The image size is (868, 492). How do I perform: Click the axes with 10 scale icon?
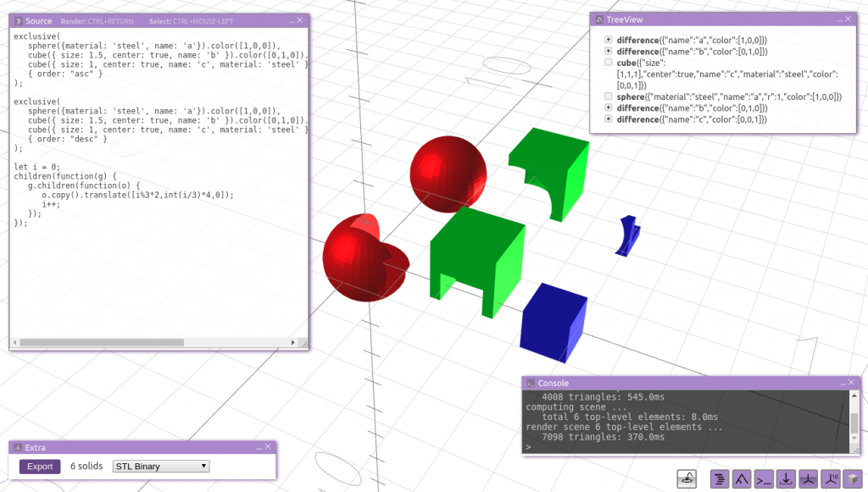click(x=830, y=479)
